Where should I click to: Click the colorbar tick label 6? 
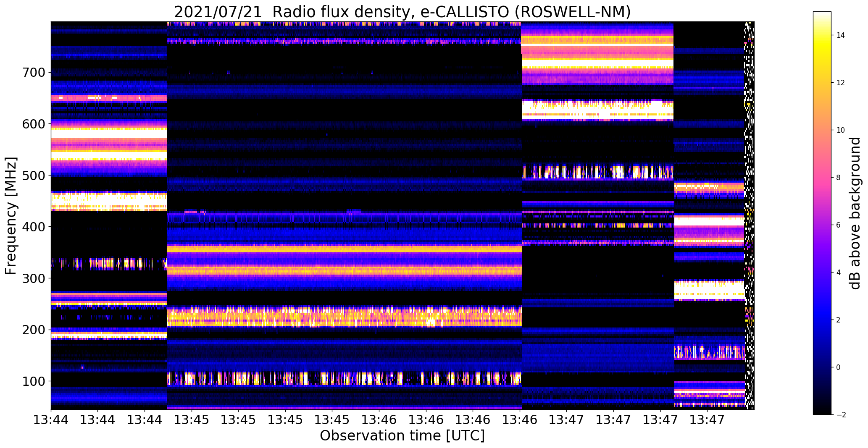click(839, 225)
